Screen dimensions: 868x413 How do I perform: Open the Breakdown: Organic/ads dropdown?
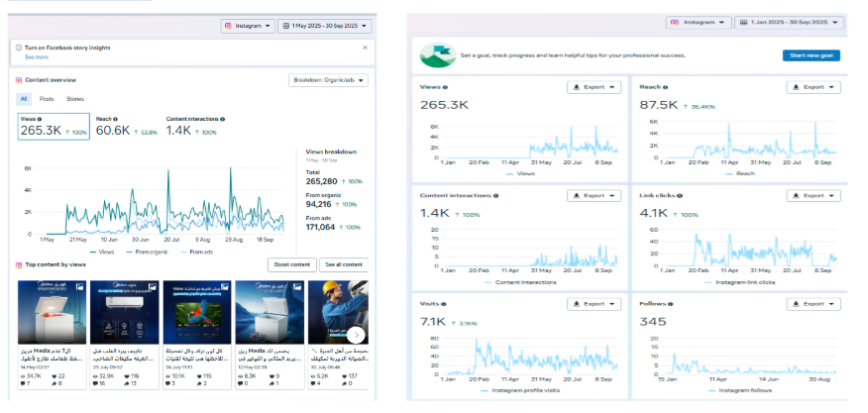[x=328, y=80]
